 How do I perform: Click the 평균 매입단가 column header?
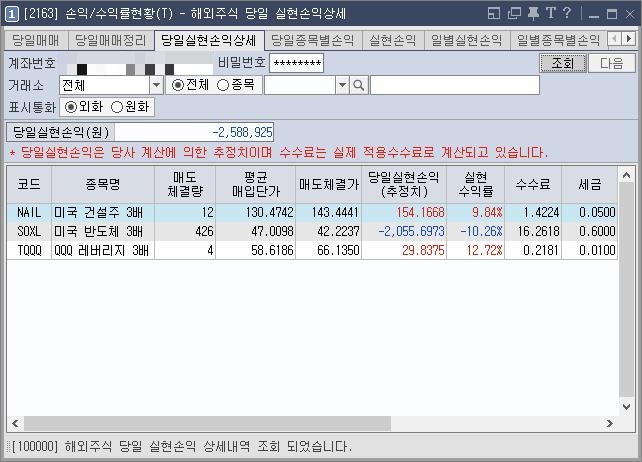(255, 184)
